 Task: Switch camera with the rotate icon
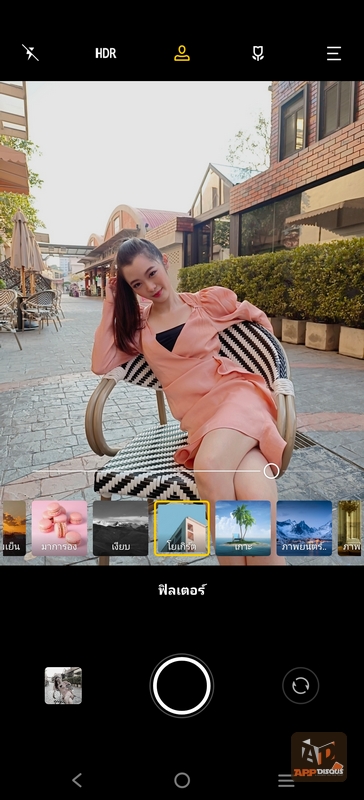click(301, 686)
